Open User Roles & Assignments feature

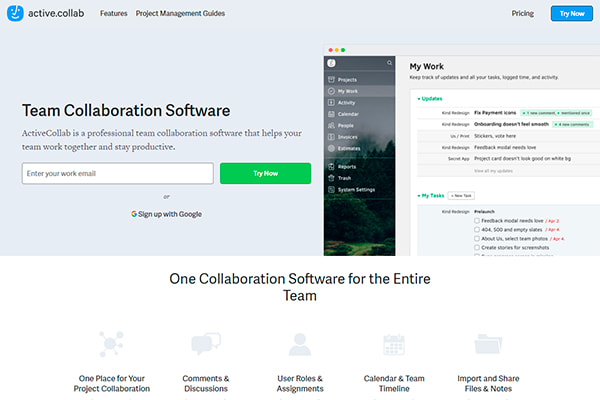(x=300, y=384)
